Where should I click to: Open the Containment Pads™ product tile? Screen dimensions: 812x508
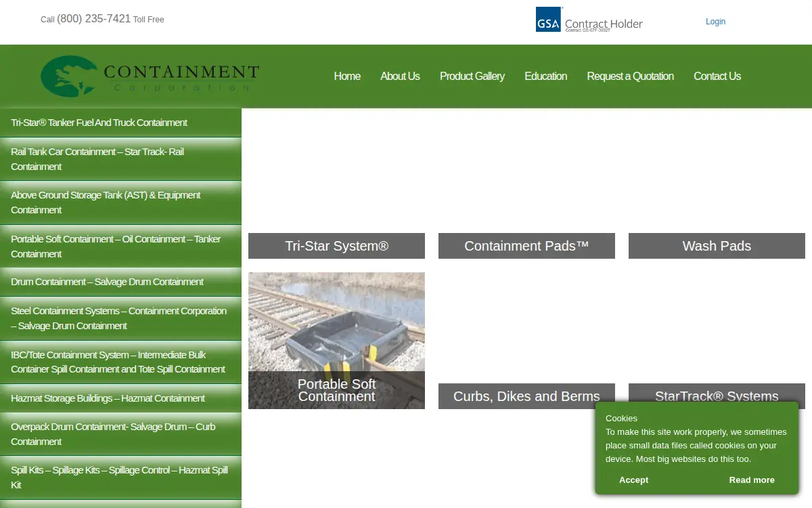tap(526, 246)
